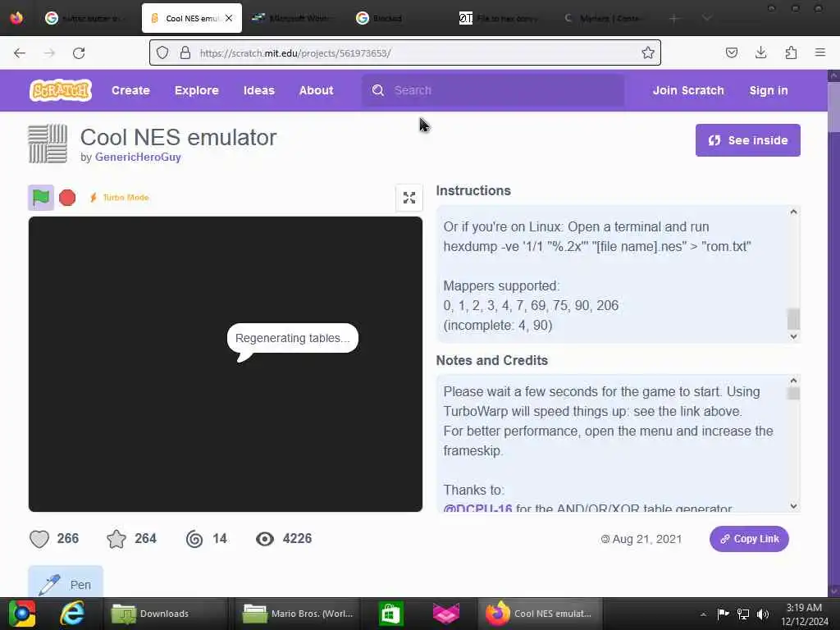Stop the project with red stop sign
Viewport: 840px width, 630px height.
click(67, 198)
